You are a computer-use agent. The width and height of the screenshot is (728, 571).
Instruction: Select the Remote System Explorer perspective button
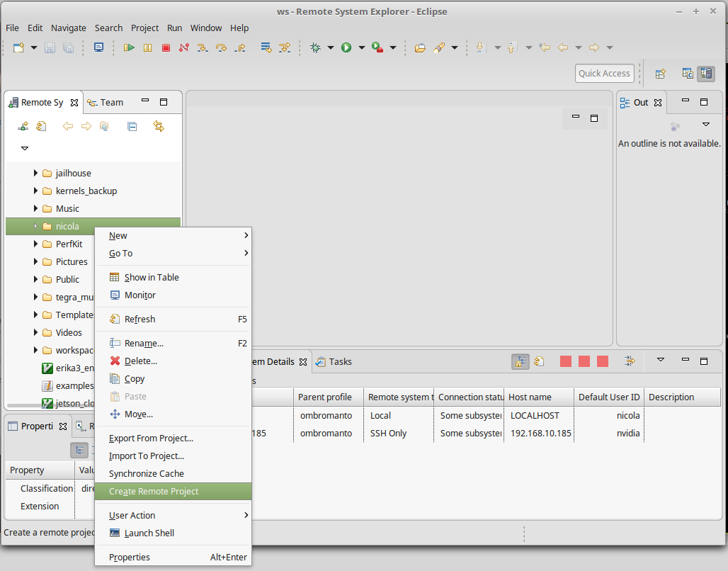point(706,74)
